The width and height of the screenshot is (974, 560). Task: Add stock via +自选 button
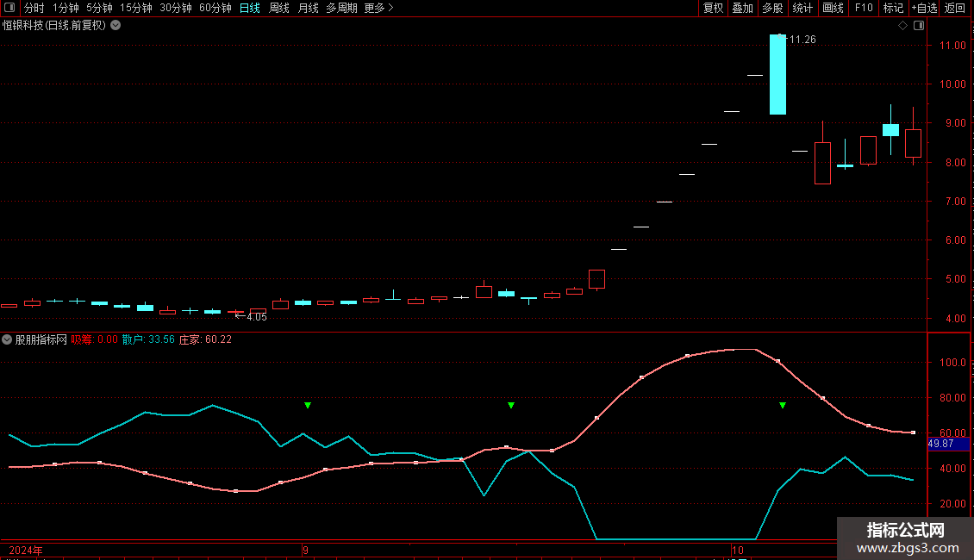click(x=924, y=8)
